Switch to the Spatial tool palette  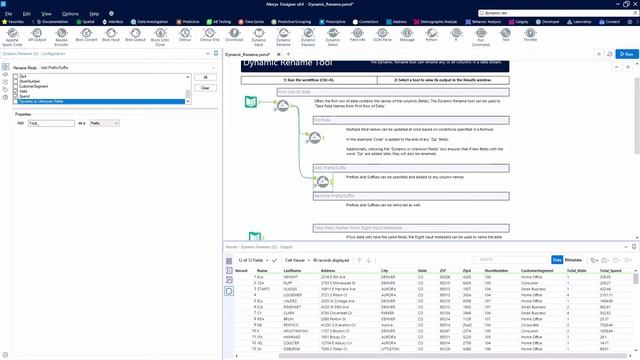click(x=86, y=22)
